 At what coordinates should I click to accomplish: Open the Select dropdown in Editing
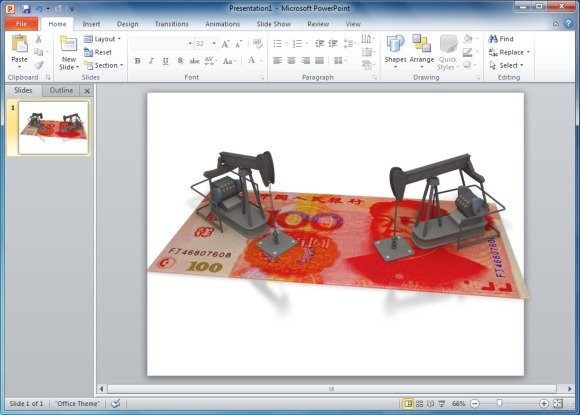pos(507,65)
